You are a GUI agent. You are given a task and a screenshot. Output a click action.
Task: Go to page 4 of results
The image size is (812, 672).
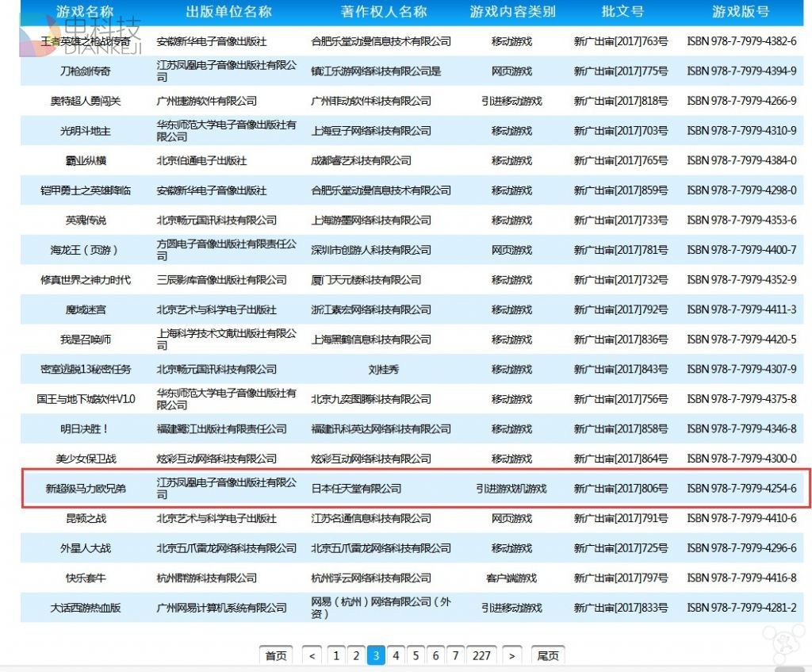pos(396,655)
